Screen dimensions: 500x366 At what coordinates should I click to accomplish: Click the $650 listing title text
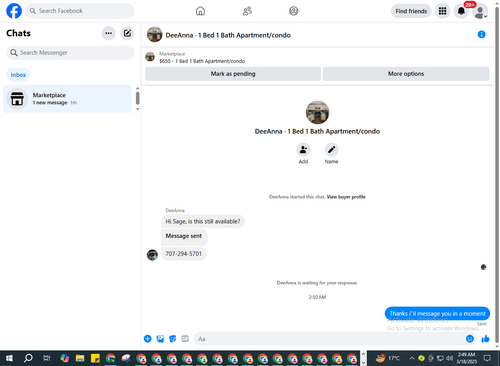pyautogui.click(x=202, y=61)
